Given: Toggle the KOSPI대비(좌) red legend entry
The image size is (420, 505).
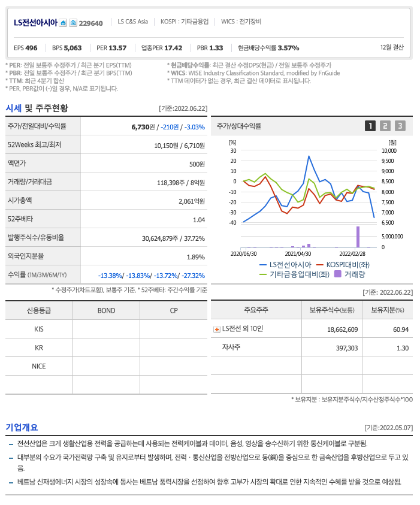Looking at the screenshot, I should pos(343,265).
